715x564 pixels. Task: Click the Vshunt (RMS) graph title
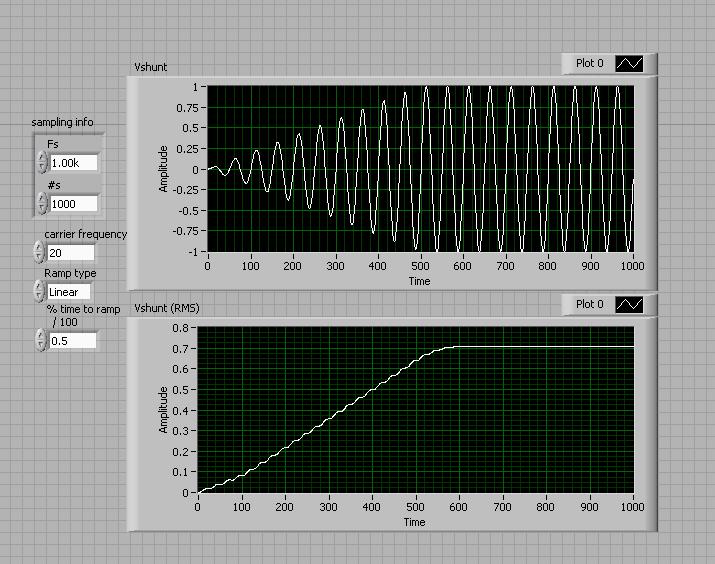(x=167, y=308)
